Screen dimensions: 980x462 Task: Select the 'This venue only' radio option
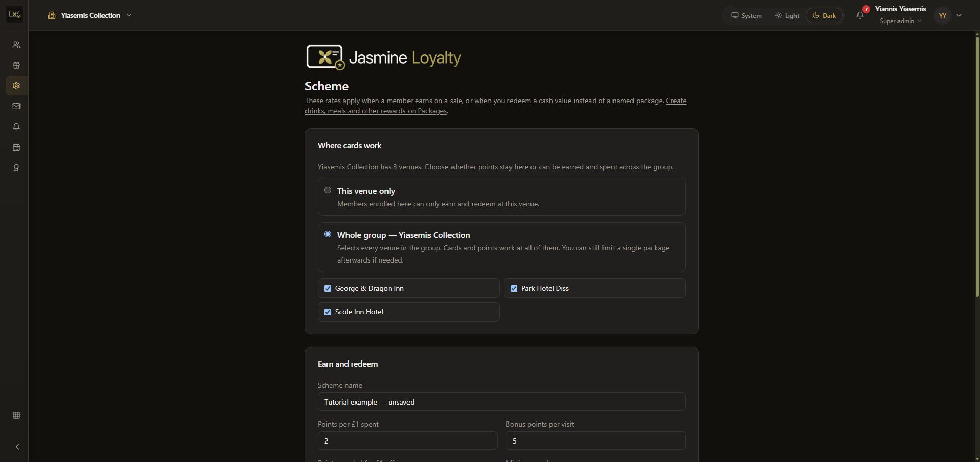(x=328, y=190)
